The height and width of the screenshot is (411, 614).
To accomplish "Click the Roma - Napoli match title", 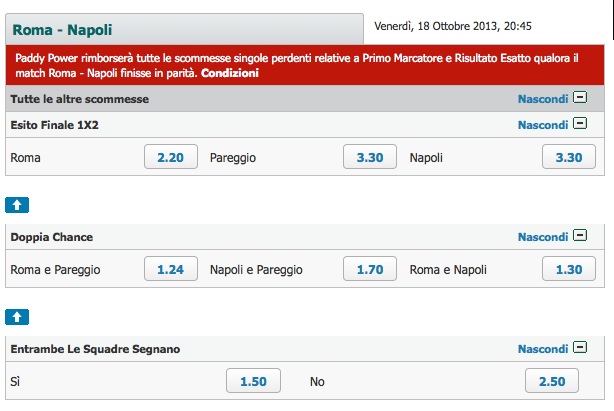I will click(62, 30).
